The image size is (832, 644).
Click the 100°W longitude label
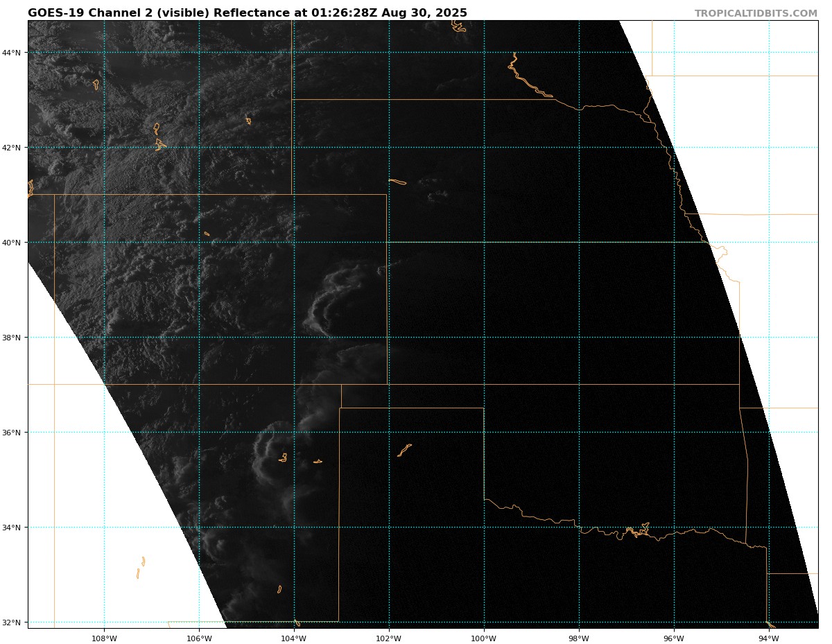click(484, 638)
